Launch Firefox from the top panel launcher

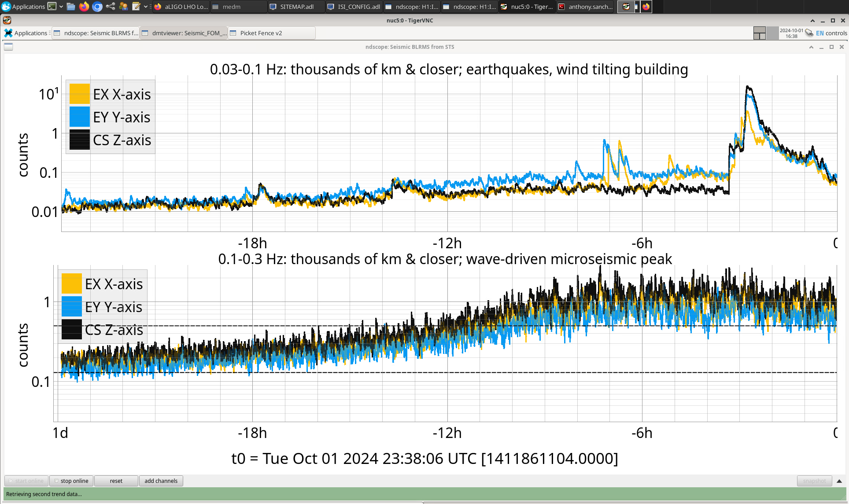[84, 7]
